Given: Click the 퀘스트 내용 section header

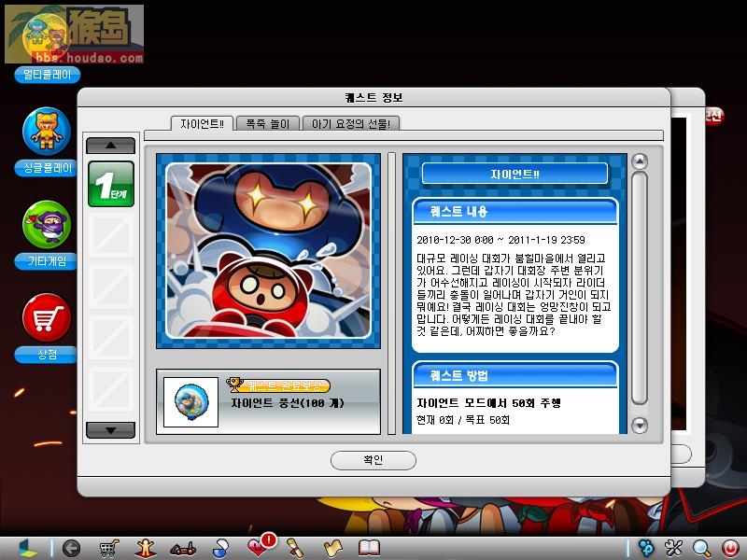Looking at the screenshot, I should point(515,211).
